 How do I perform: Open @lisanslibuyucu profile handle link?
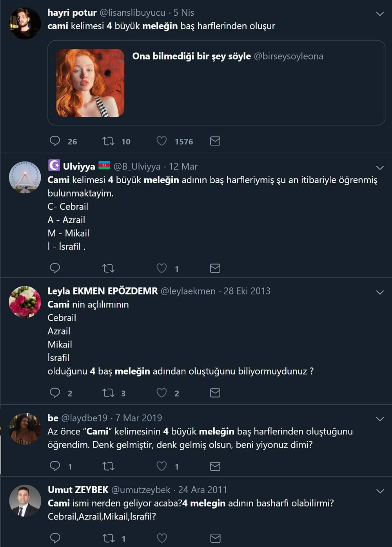pyautogui.click(x=132, y=13)
